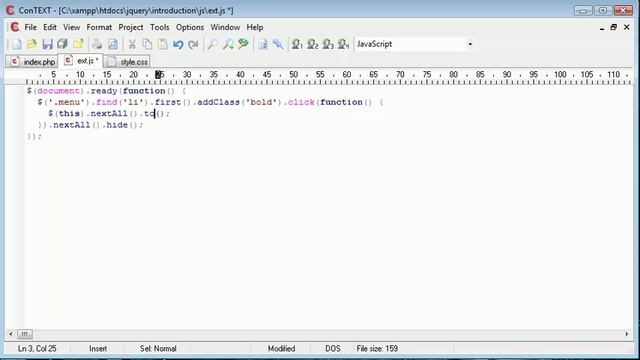Run user command key 1
This screenshot has height=360, width=640.
pyautogui.click(x=297, y=44)
